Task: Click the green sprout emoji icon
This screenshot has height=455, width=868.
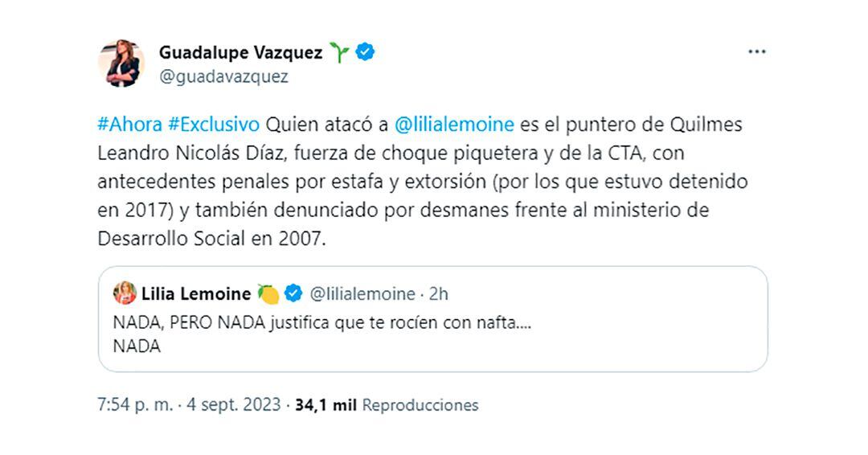Action: click(340, 53)
